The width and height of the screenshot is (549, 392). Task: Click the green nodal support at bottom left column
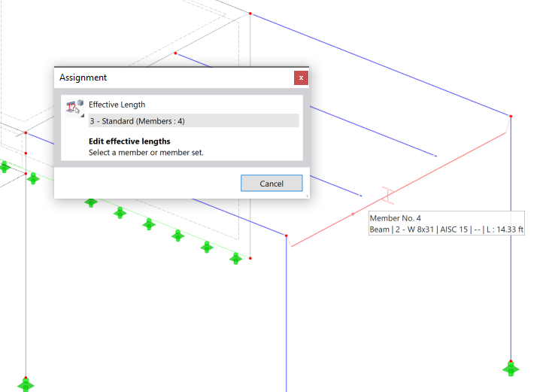(x=26, y=384)
